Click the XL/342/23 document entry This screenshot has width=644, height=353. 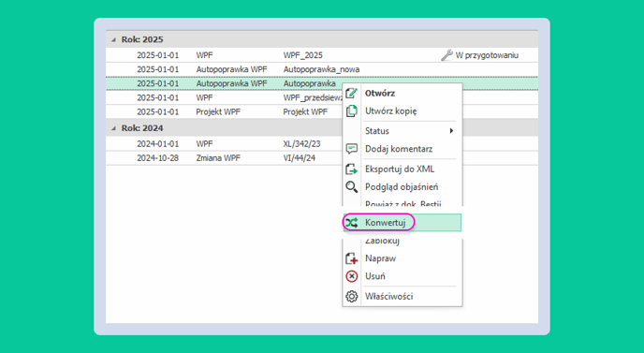(x=301, y=144)
